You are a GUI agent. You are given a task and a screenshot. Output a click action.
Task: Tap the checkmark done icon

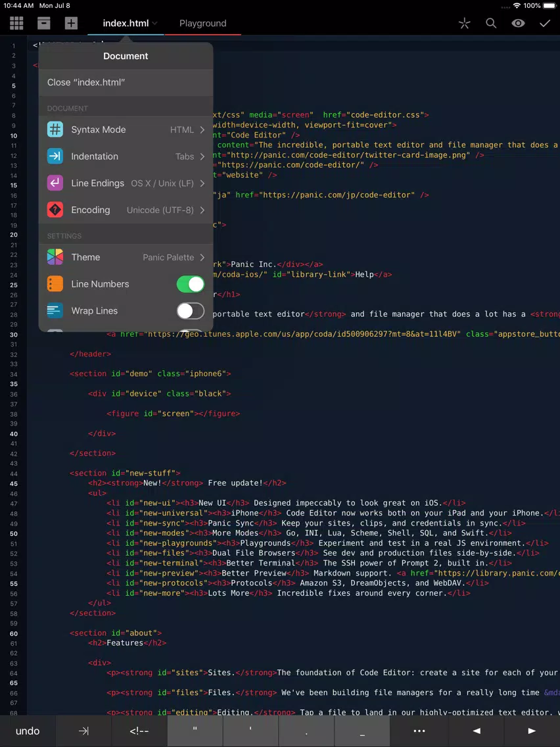545,24
